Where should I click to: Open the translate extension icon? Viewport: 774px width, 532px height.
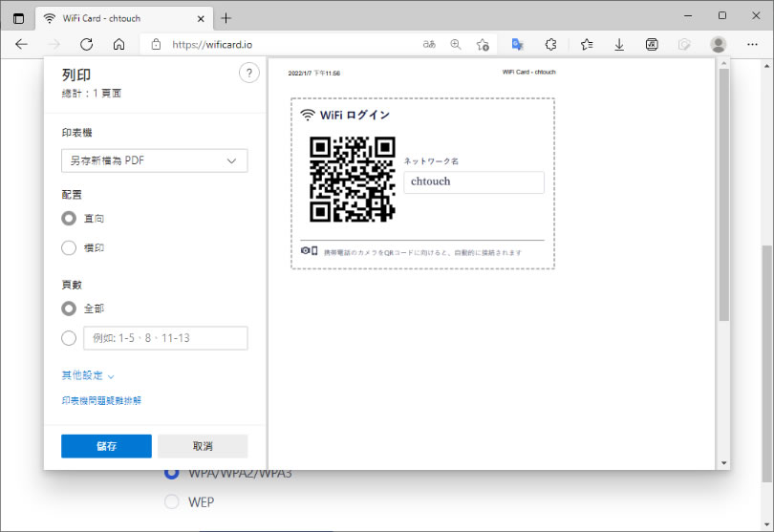coord(517,45)
